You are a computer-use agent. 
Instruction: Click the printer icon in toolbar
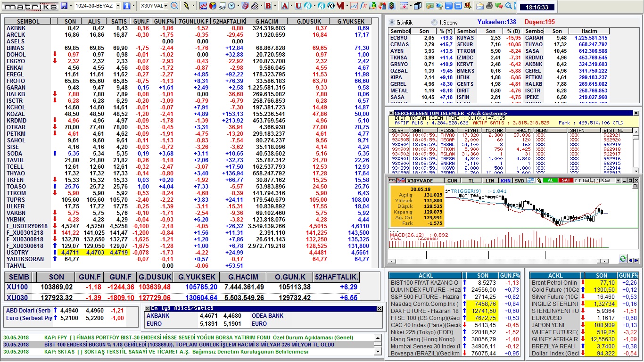click(489, 6)
